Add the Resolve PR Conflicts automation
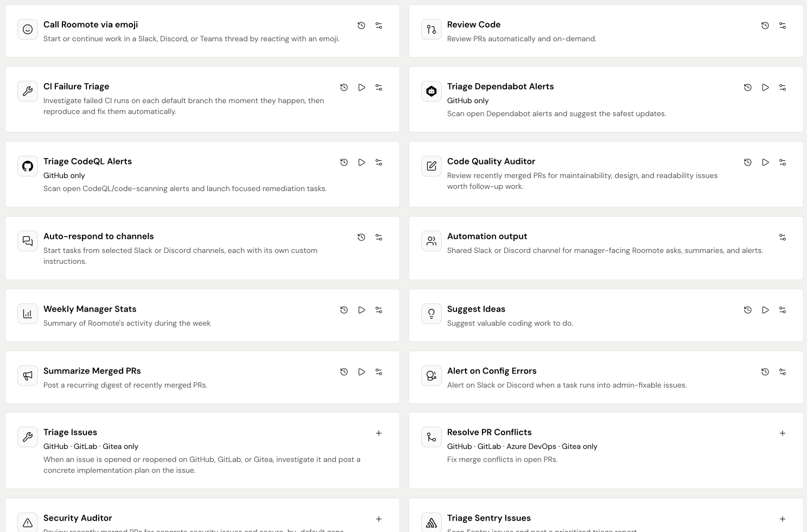 [783, 433]
